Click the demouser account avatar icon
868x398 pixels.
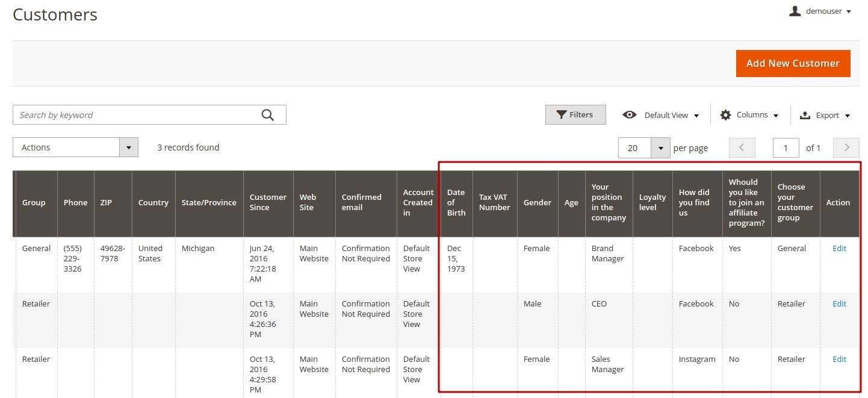[x=795, y=11]
